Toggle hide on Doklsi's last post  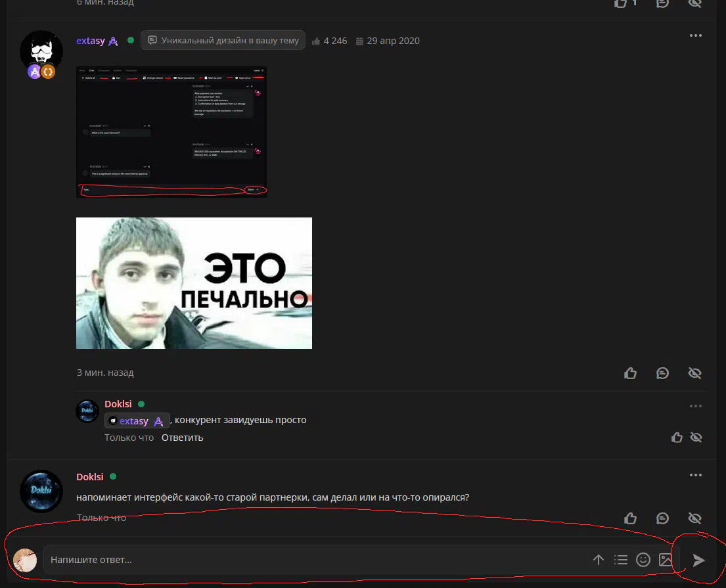[694, 518]
